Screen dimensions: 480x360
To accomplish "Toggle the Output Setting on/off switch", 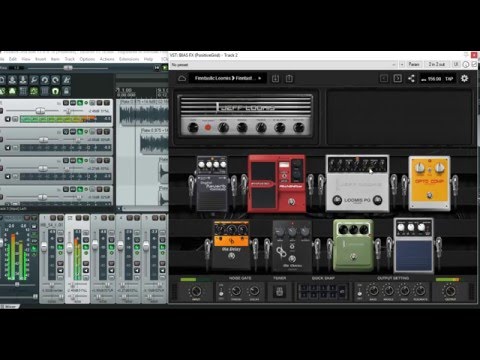I will tap(359, 292).
